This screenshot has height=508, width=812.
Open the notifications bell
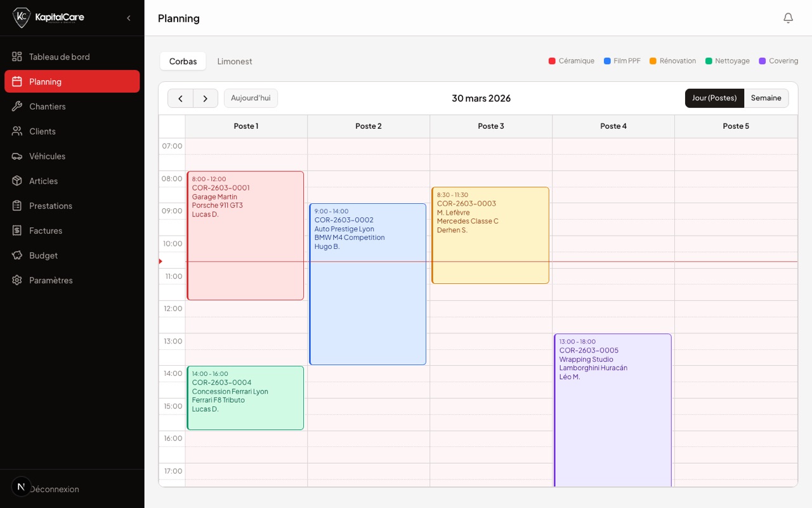coord(788,18)
